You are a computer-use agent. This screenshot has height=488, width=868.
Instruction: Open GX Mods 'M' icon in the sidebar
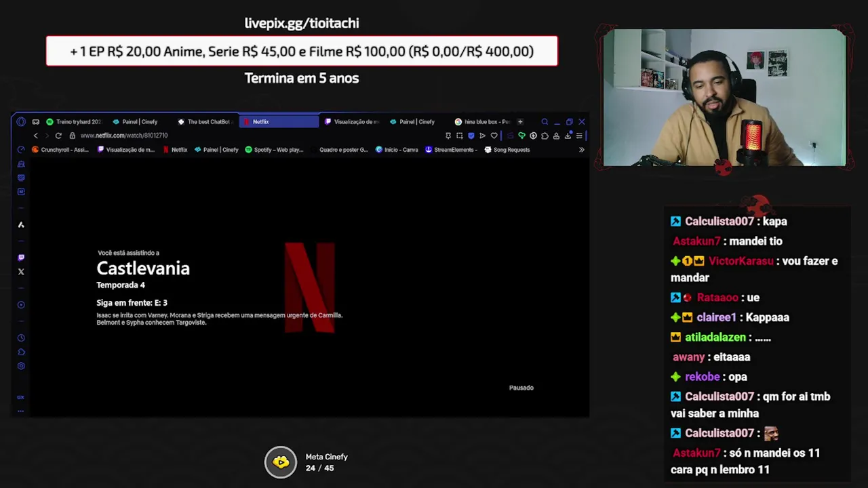coord(21,192)
